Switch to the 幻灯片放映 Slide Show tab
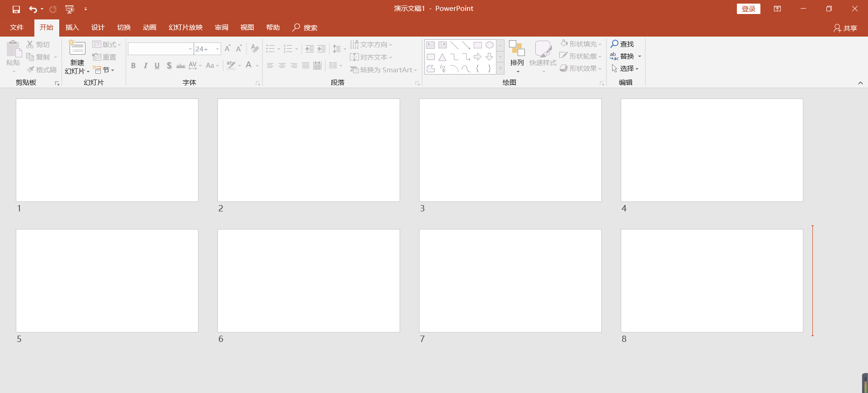The height and width of the screenshot is (393, 868). pyautogui.click(x=186, y=28)
